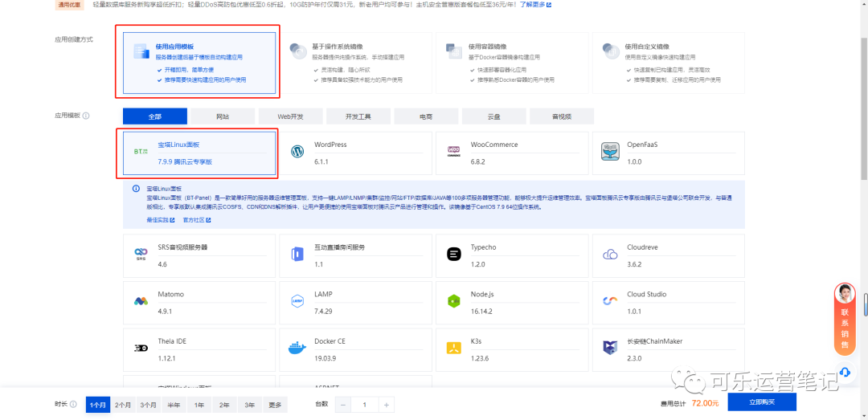
Task: Click the headset customer service icon
Action: [845, 371]
